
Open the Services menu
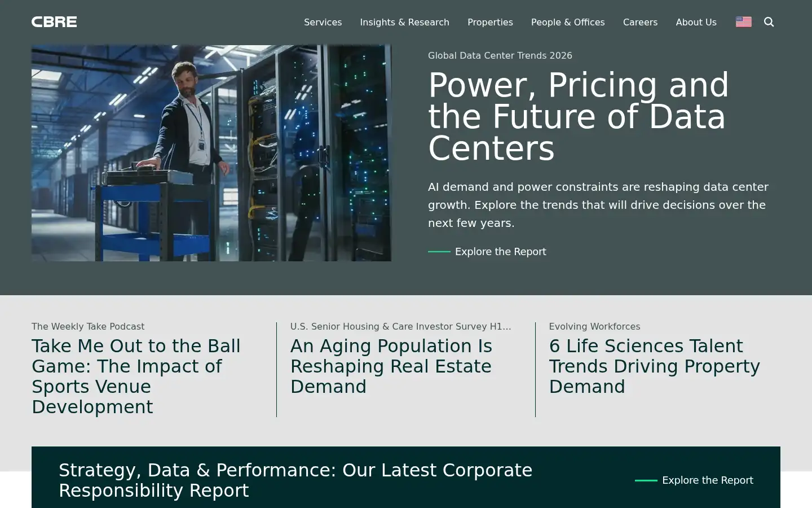tap(323, 22)
